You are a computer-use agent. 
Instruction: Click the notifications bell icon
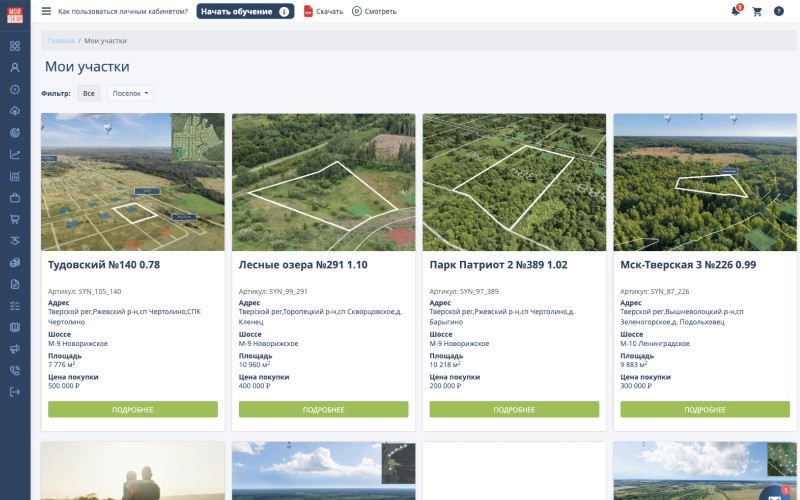point(735,11)
